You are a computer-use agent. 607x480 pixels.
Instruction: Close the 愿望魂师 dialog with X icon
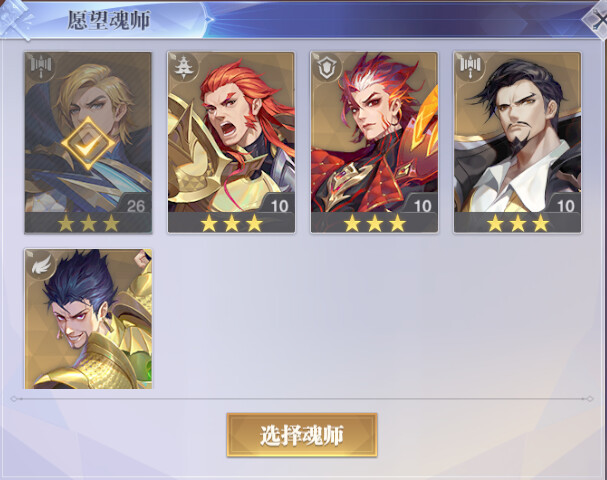pos(597,21)
